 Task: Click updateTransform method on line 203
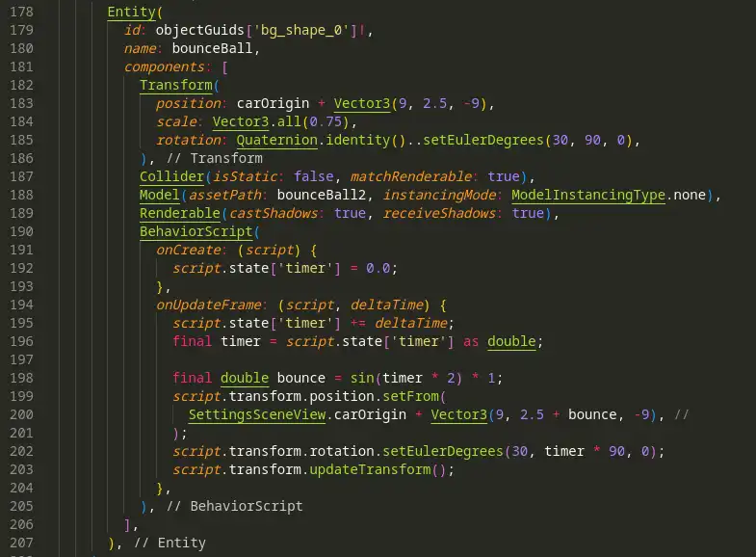(x=370, y=469)
